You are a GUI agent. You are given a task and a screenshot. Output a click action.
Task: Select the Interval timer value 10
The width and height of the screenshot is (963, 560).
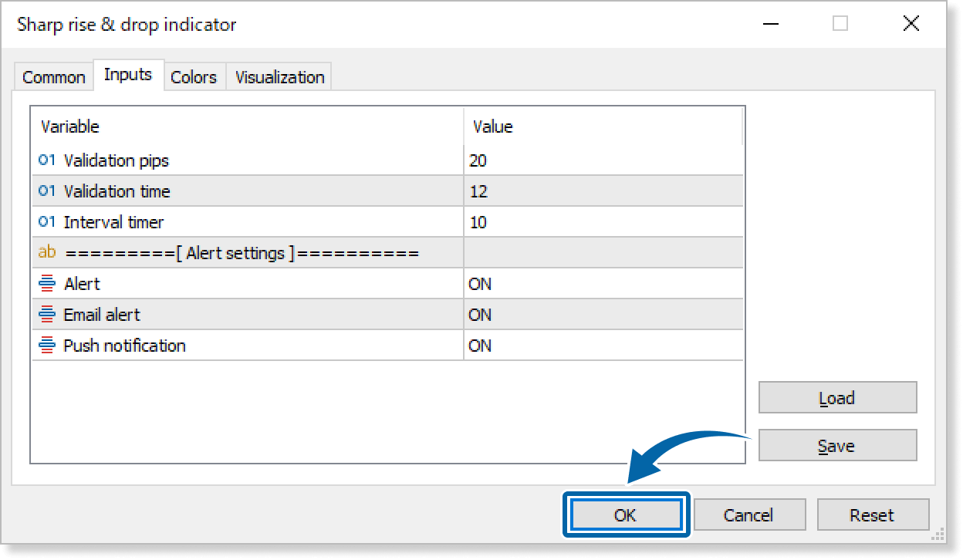(478, 222)
